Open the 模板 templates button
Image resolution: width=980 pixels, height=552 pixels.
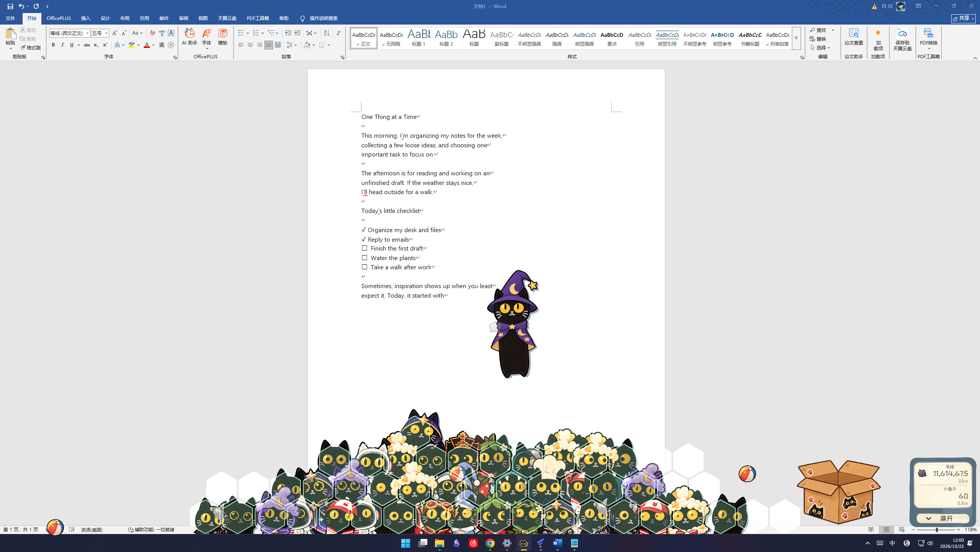(223, 38)
